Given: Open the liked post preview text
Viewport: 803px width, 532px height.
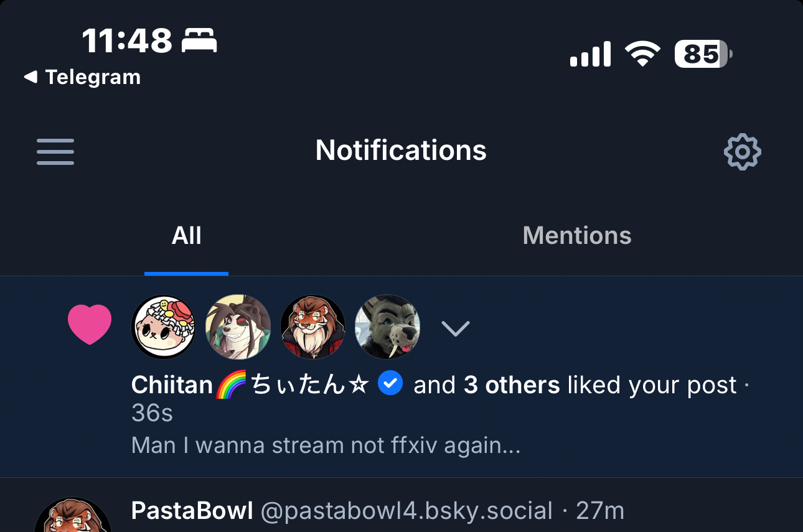Looking at the screenshot, I should tap(326, 446).
